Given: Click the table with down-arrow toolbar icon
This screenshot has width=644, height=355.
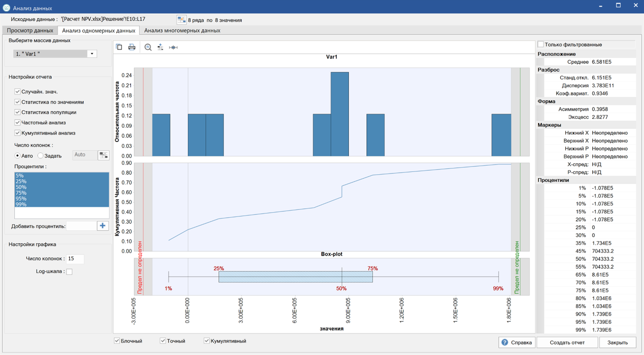Looking at the screenshot, I should [160, 47].
